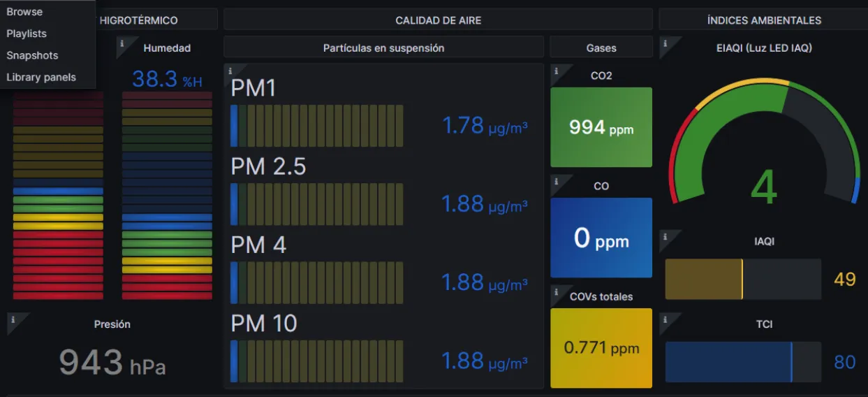Open Browse from the dashboards menu

(24, 12)
